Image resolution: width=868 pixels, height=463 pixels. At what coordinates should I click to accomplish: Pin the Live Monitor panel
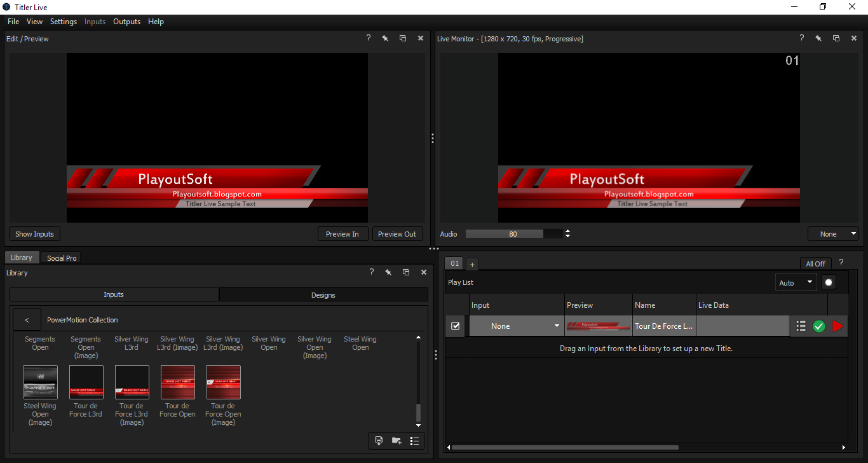(x=818, y=38)
